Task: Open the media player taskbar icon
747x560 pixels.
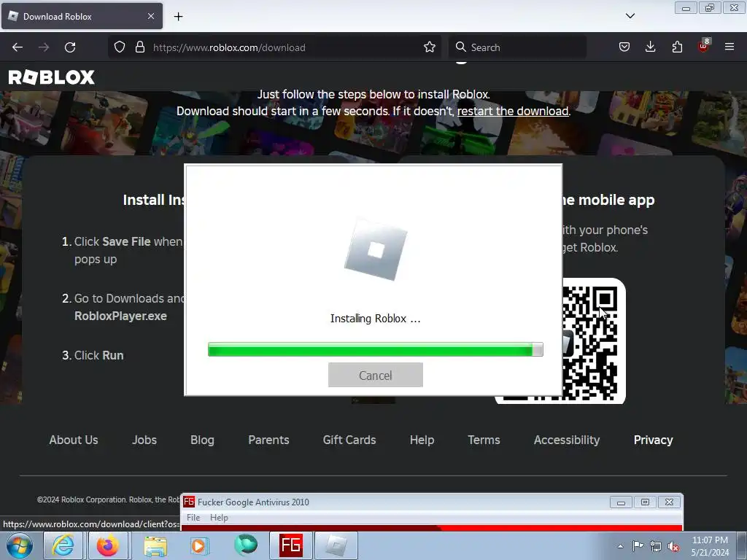Action: [200, 545]
